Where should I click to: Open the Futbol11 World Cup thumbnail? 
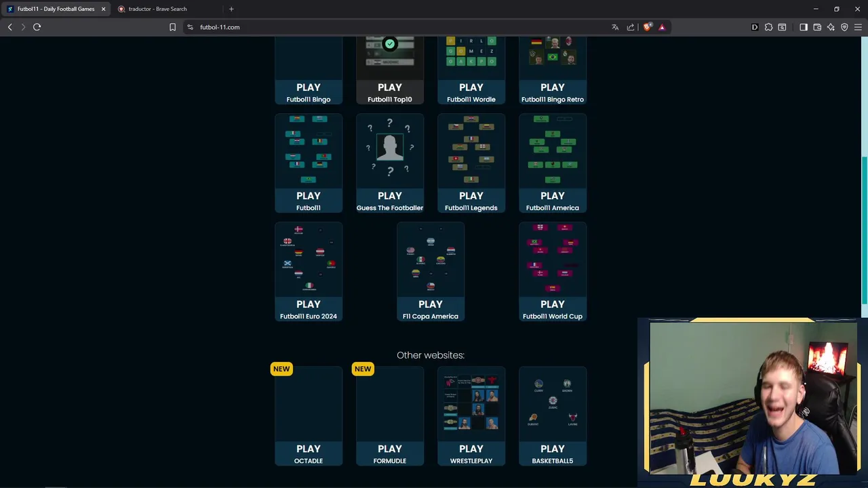pos(553,259)
